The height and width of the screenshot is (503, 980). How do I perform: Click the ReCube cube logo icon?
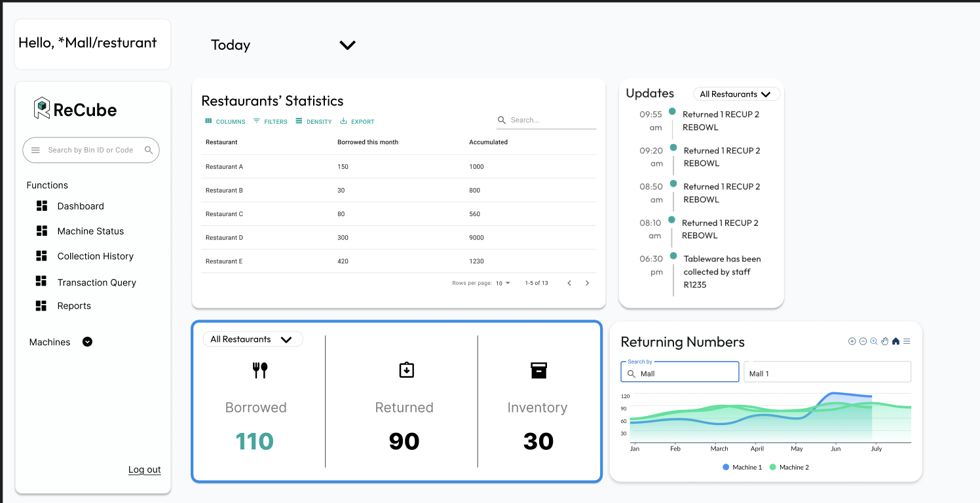tap(42, 108)
